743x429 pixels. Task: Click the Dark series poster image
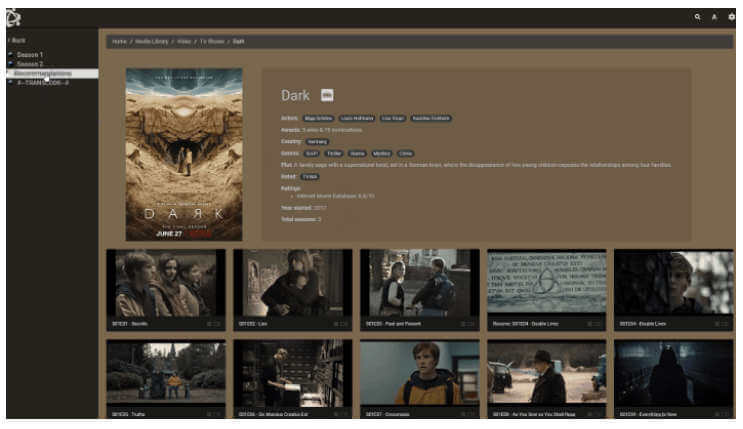184,155
